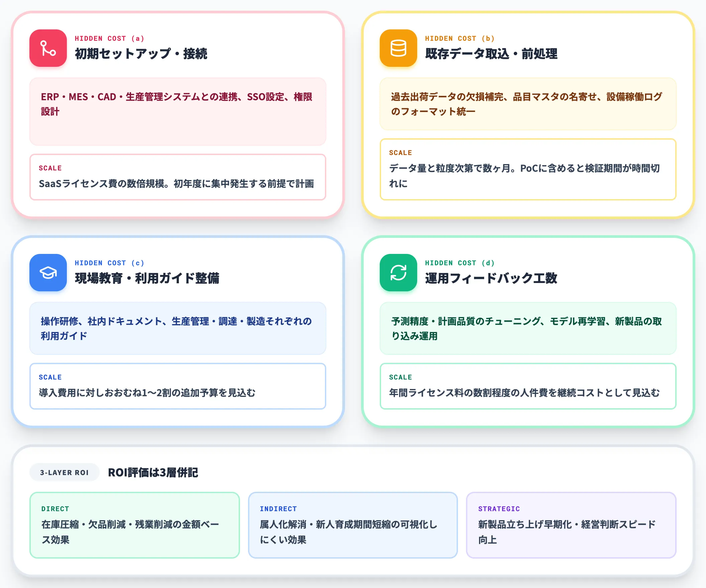The image size is (706, 588).
Task: Click the データ量と粒度次第で数ヶ月 scale text
Action: pyautogui.click(x=524, y=176)
